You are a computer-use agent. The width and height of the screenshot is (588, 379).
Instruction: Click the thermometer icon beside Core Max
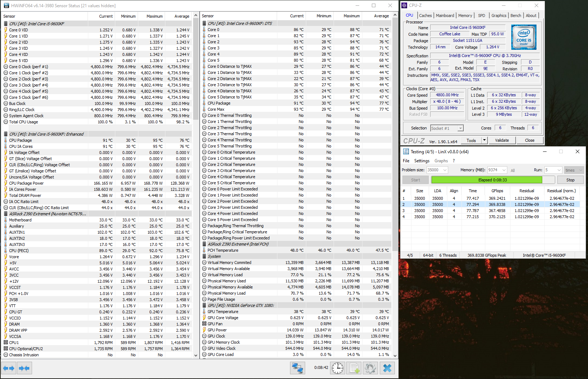pos(204,109)
